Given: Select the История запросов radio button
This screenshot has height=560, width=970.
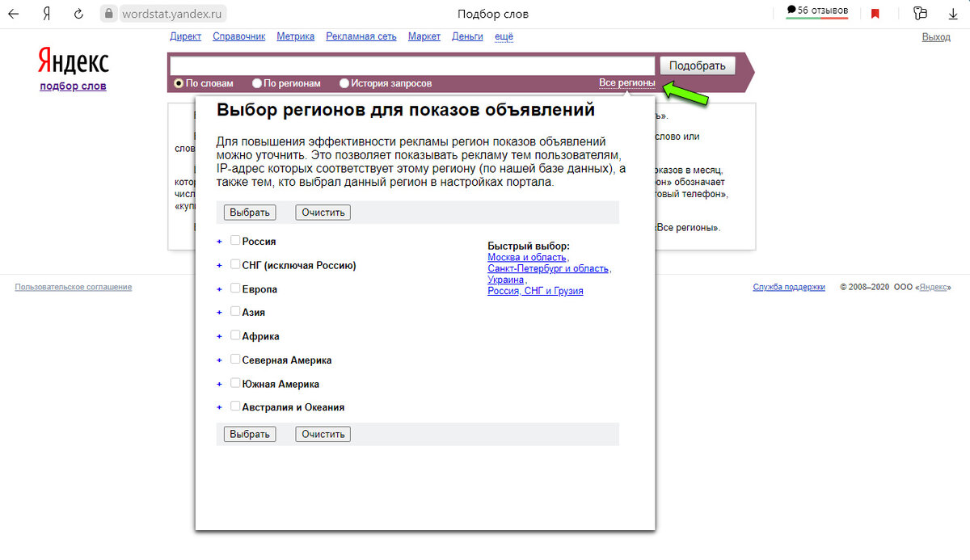Looking at the screenshot, I should click(344, 83).
